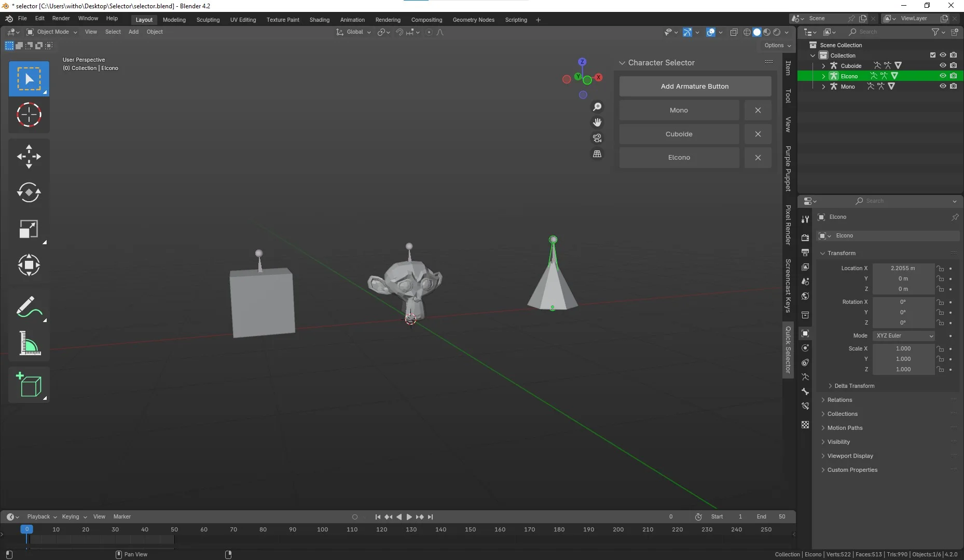Select the Mono character button
Viewport: 964px width, 560px height.
click(x=679, y=110)
